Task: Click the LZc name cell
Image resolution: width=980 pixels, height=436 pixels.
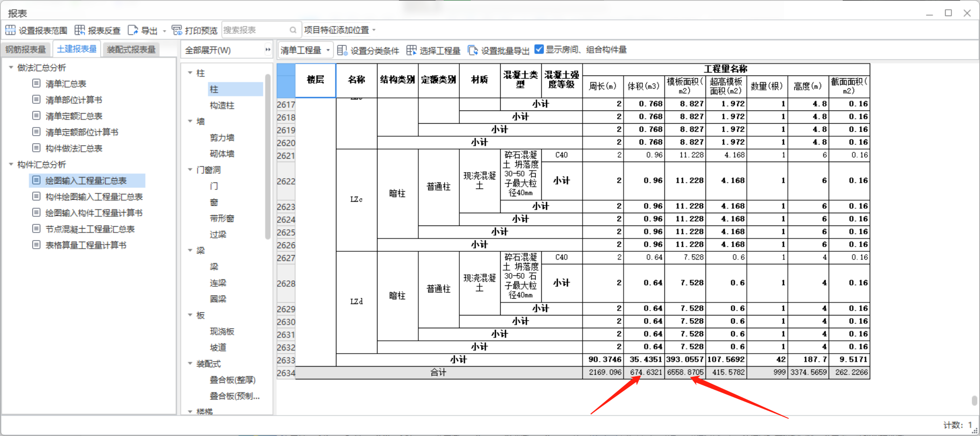Action: 356,200
